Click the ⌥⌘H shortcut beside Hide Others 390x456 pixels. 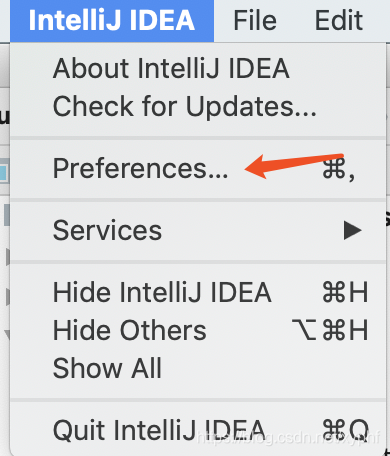click(x=330, y=330)
